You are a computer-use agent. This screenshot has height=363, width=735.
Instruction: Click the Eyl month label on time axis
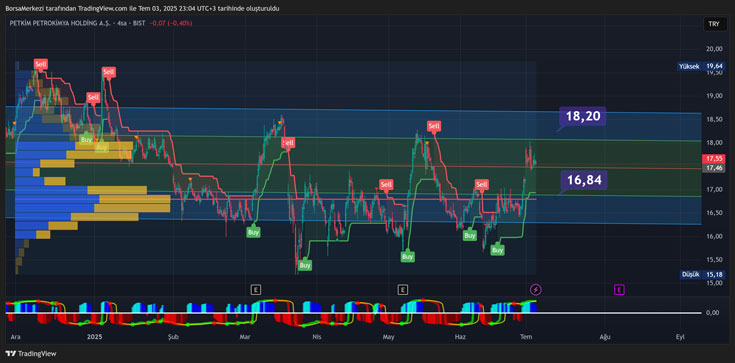(x=680, y=337)
